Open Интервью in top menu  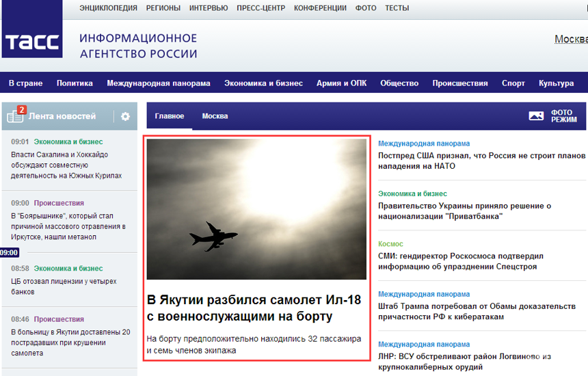[209, 8]
